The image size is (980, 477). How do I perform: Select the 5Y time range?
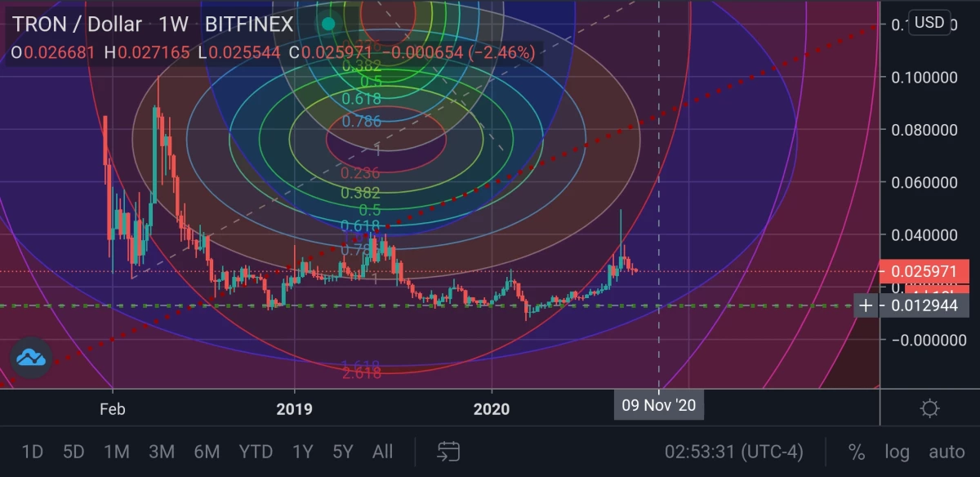click(x=342, y=451)
